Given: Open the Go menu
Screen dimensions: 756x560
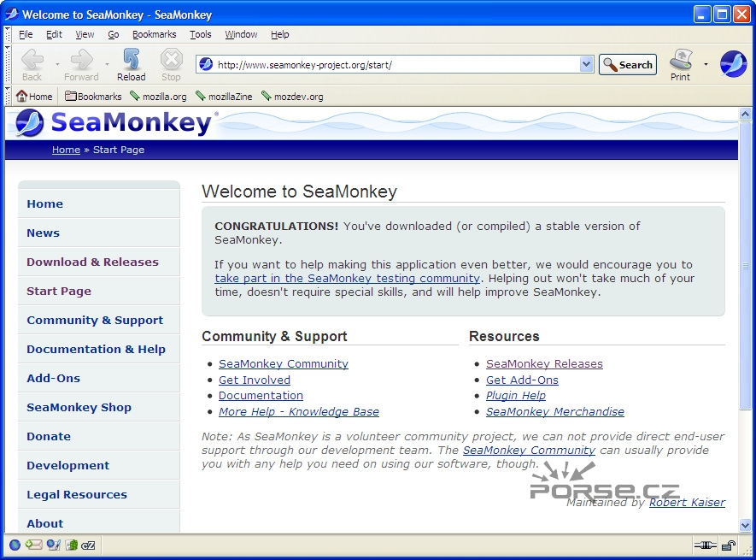Looking at the screenshot, I should 114,34.
